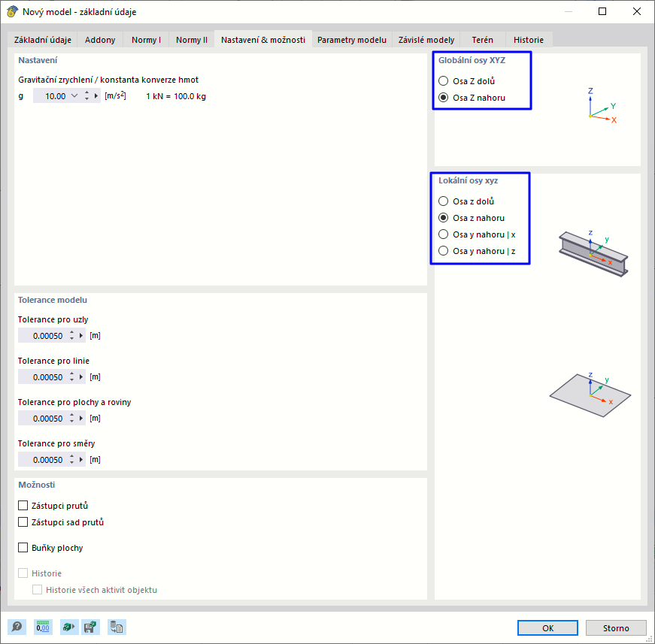Screen dimensions: 655x644
Task: Click the 'Tolerance pro směry' value field
Action: tap(43, 460)
